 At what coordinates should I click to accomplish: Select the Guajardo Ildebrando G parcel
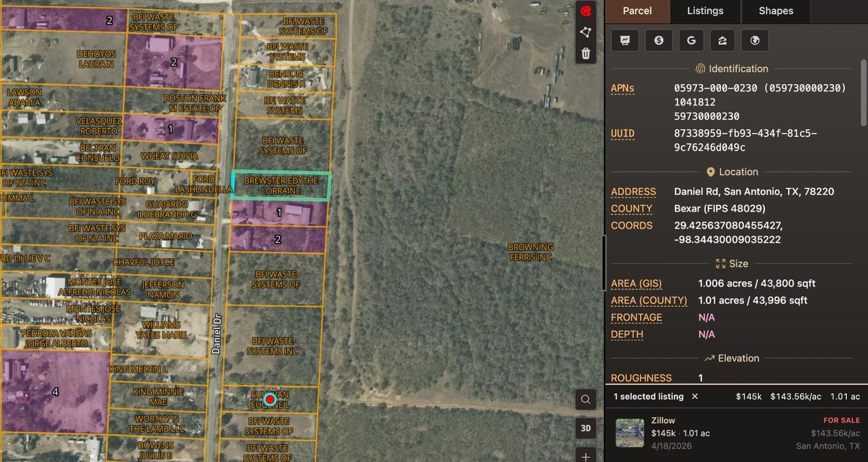[x=166, y=209]
